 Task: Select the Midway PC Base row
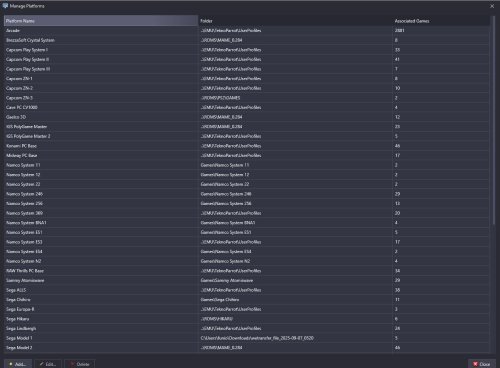pyautogui.click(x=246, y=156)
